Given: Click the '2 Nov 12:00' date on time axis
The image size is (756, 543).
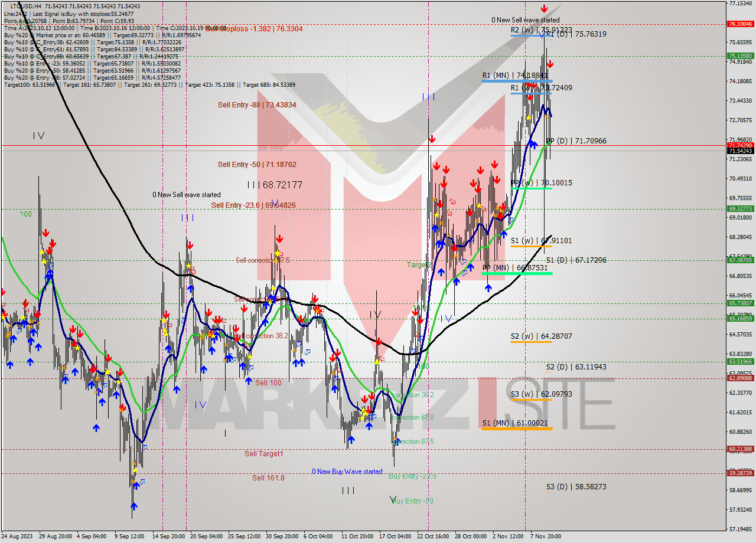Looking at the screenshot, I should [x=508, y=537].
